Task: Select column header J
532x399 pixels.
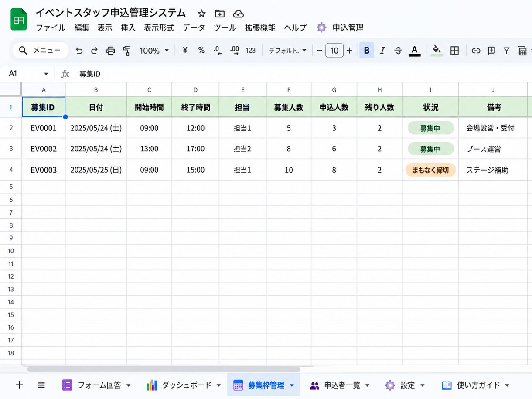Action: (x=493, y=90)
